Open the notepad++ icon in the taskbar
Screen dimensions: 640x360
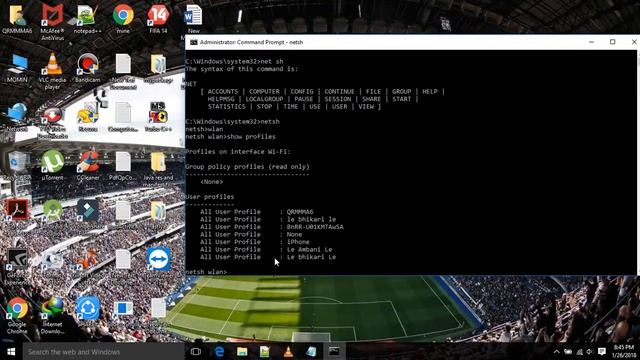click(265, 351)
